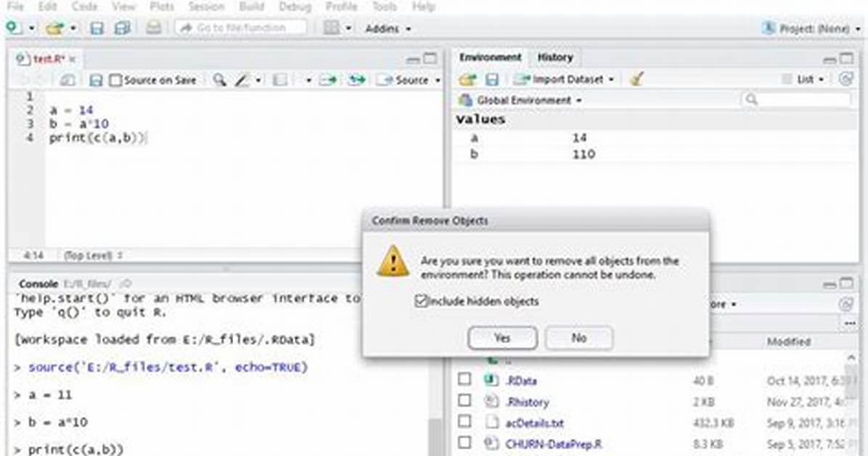The width and height of the screenshot is (868, 456).
Task: Open the .Rhistory file link
Action: (528, 402)
